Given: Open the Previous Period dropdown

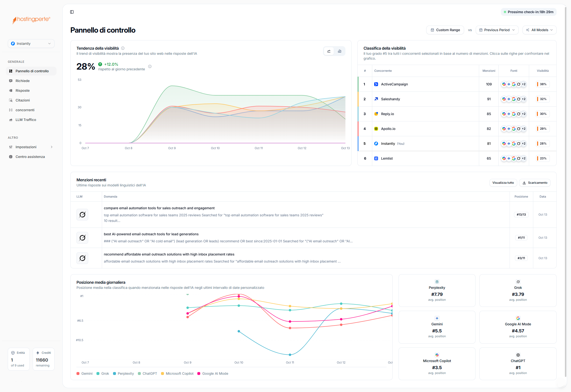Looking at the screenshot, I should (497, 30).
